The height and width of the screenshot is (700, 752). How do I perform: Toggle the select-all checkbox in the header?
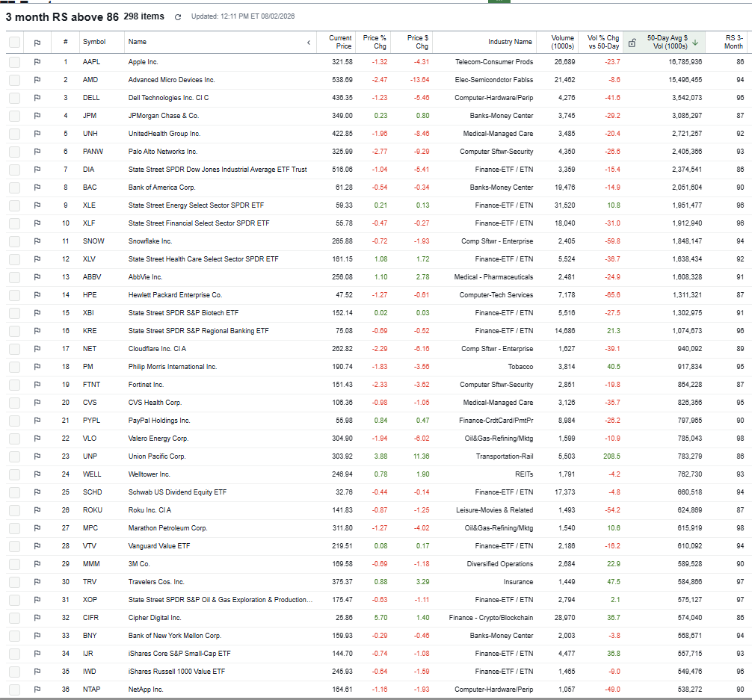(x=14, y=42)
